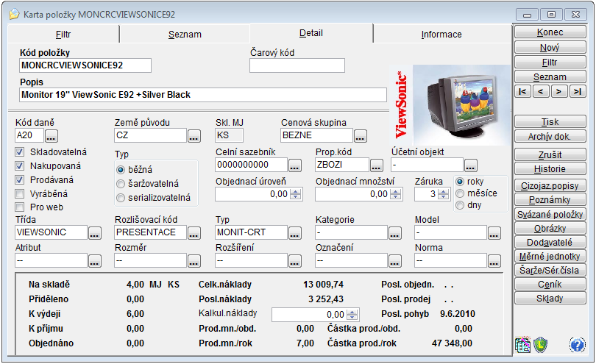Open lookup for Země původu CZ
This screenshot has height=364, width=596.
(194, 135)
